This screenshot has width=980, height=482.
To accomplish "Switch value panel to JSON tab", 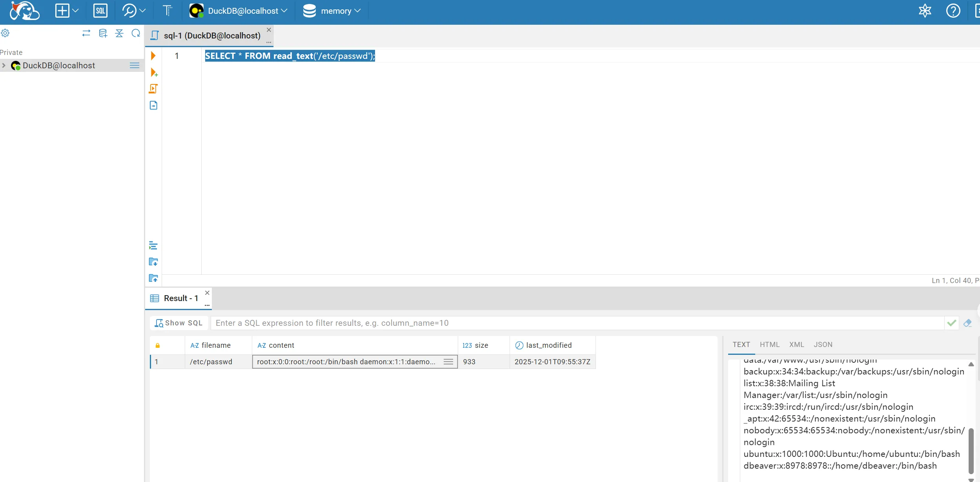I will point(823,344).
